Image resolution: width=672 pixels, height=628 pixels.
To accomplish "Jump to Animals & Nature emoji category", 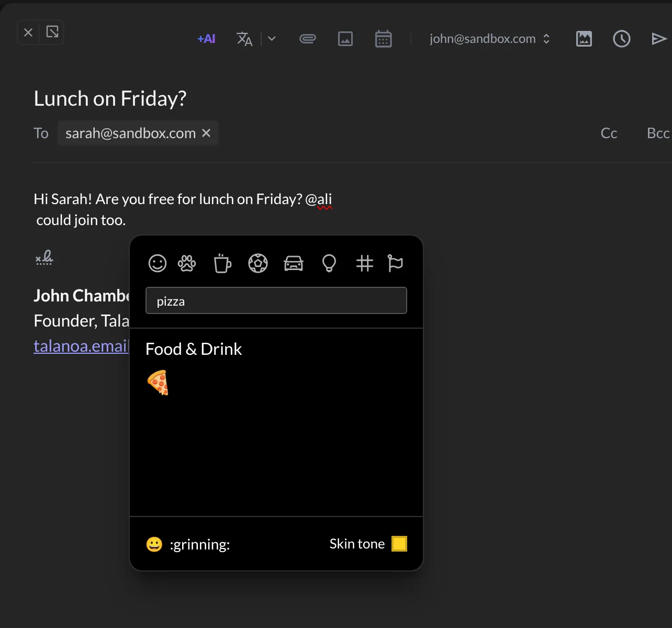I will [x=187, y=263].
